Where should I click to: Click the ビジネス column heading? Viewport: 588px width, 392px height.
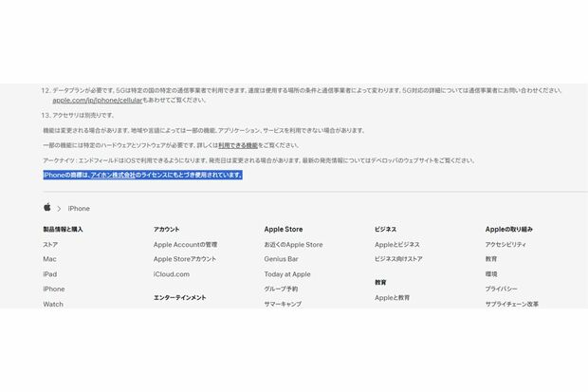tap(385, 230)
